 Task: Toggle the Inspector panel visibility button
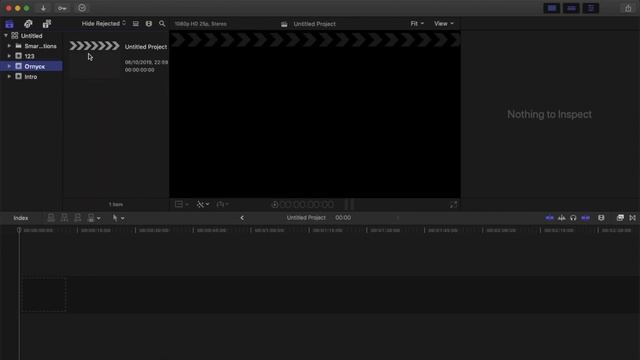(x=591, y=8)
